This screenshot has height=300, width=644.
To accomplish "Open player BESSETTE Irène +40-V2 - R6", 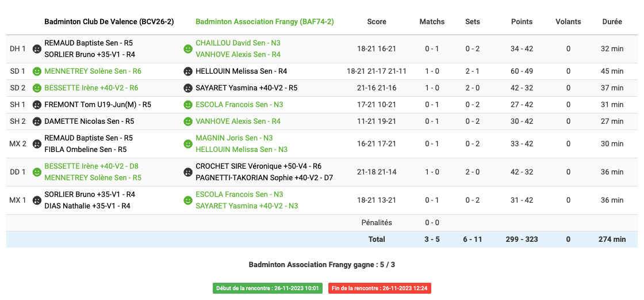I will [x=91, y=88].
